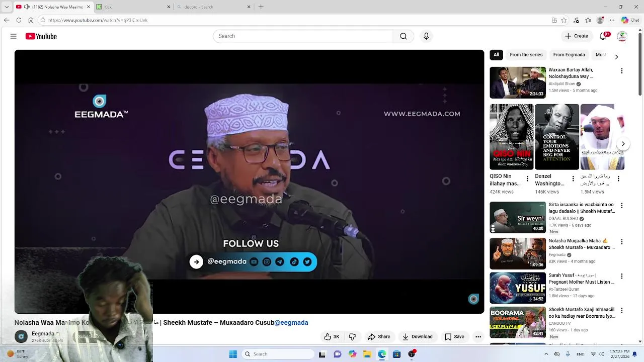Click the YouTube search magnifier button
This screenshot has height=362, width=644.
[x=404, y=36]
